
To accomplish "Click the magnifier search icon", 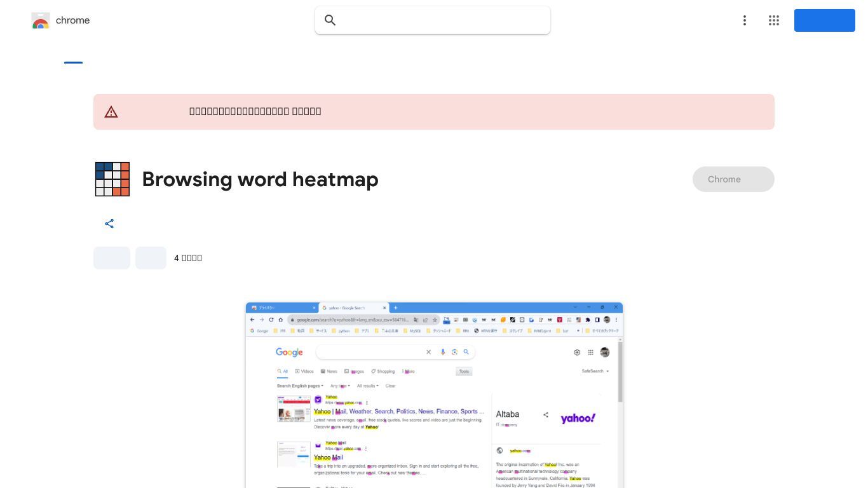I will (330, 20).
